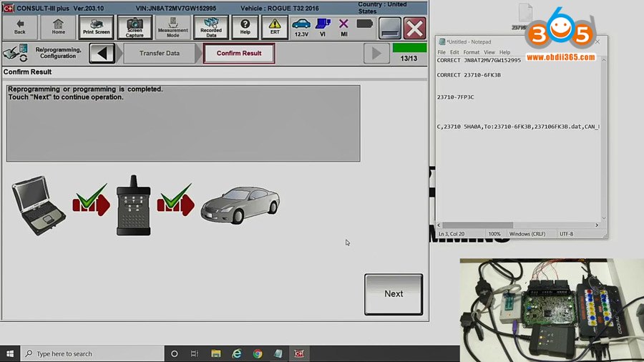Click the previous step arrow button
The image size is (644, 362).
point(102,54)
